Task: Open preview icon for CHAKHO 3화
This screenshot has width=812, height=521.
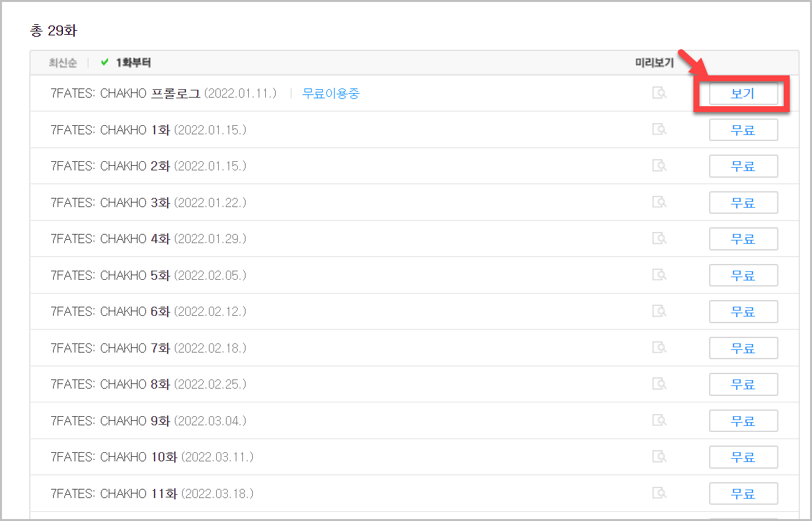Action: [659, 203]
